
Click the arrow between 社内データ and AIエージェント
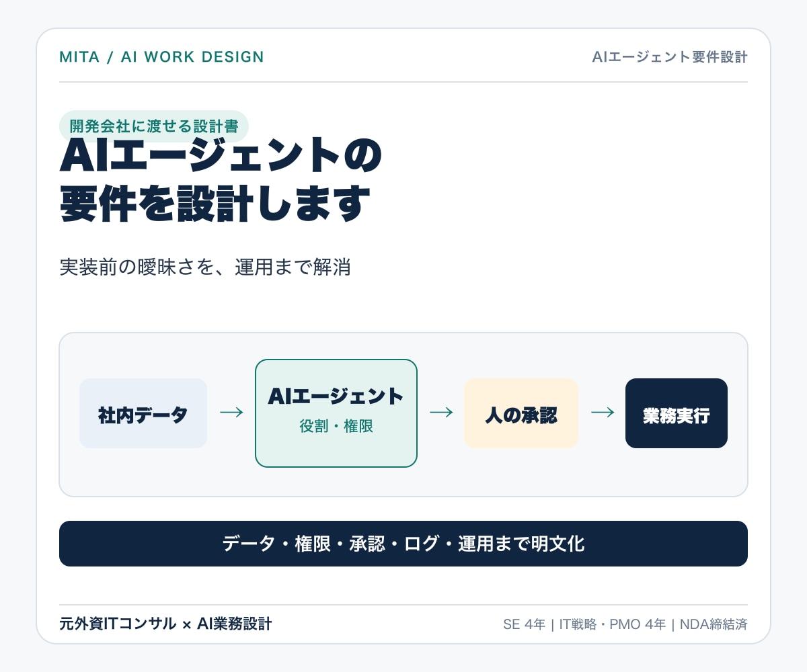click(x=231, y=413)
